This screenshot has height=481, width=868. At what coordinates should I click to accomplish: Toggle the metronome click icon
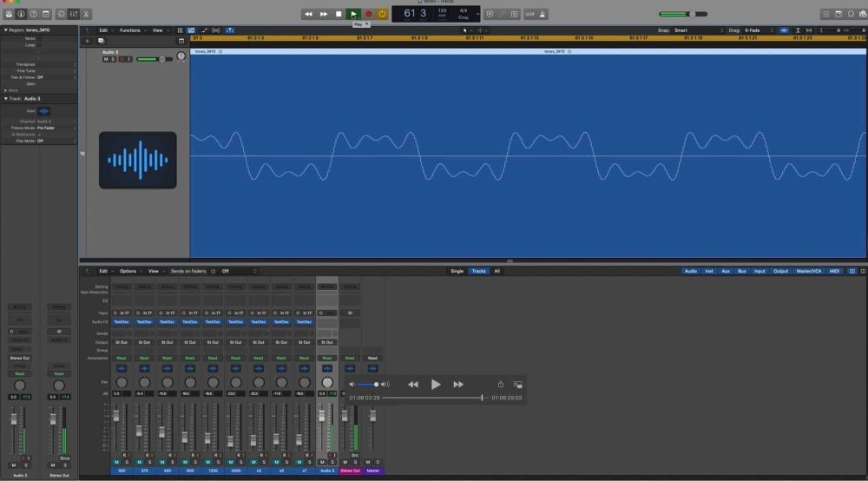coord(542,14)
